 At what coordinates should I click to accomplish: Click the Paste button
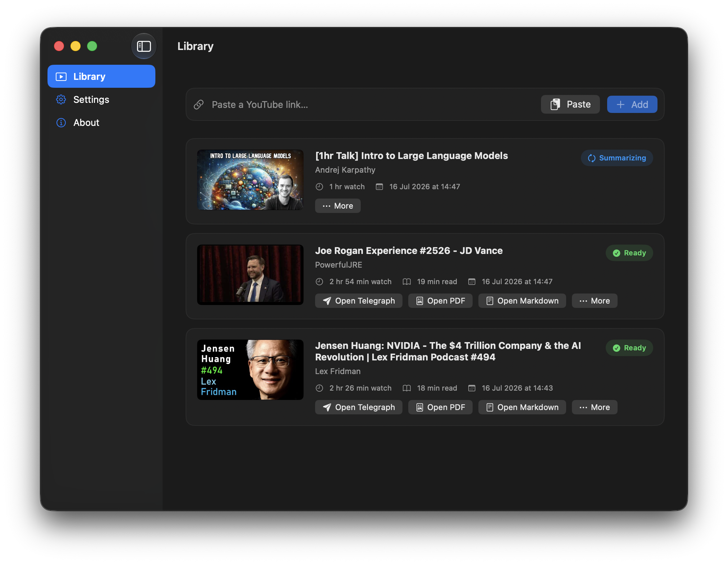tap(570, 104)
